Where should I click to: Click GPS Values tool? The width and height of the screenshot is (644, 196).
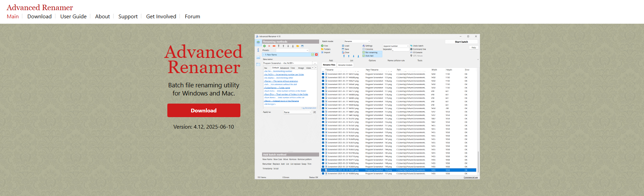pos(416,56)
